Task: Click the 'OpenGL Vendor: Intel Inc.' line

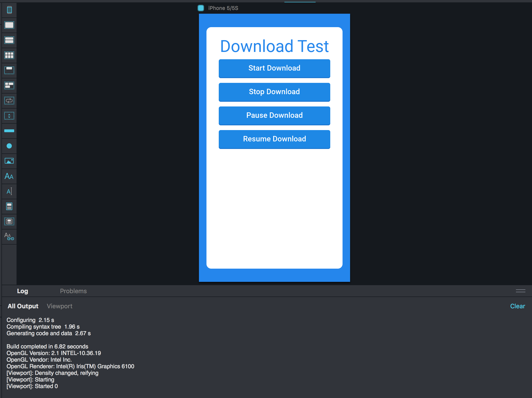Action: click(39, 360)
